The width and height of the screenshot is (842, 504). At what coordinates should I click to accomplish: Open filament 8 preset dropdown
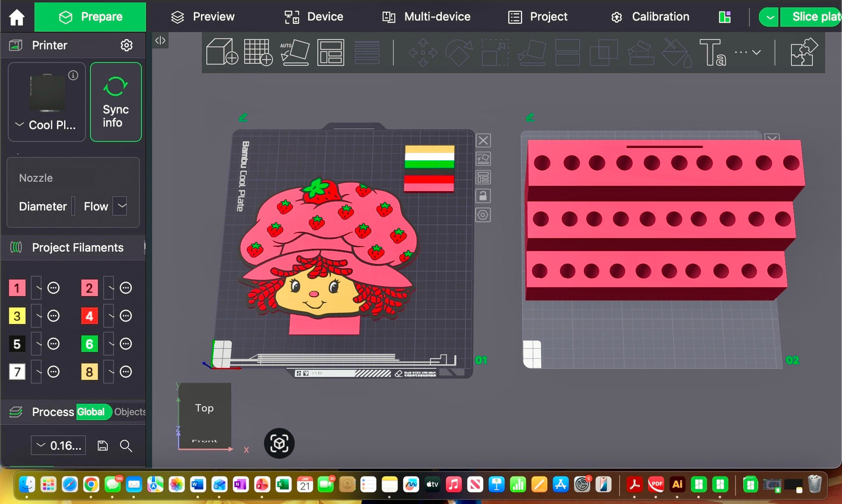coord(109,372)
